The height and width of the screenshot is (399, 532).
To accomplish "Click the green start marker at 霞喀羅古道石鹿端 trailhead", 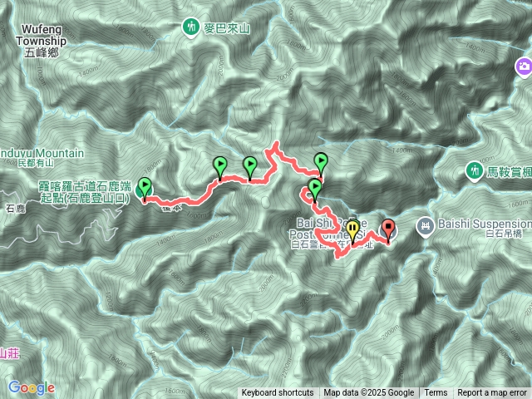I will pyautogui.click(x=145, y=186).
